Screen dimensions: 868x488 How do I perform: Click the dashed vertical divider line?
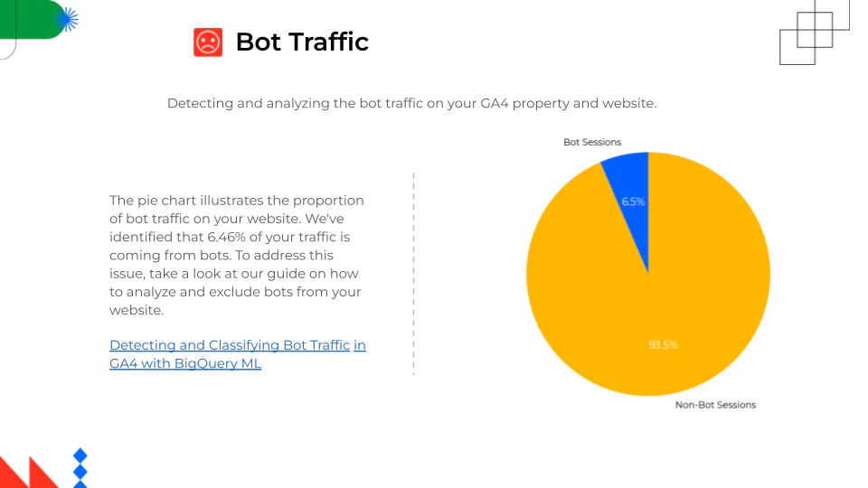(414, 271)
